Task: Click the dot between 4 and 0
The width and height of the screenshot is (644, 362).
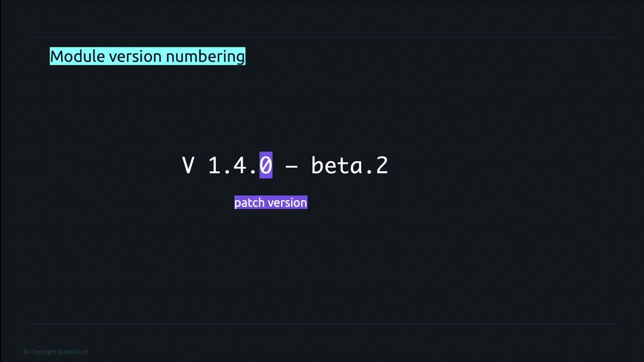Action: (253, 172)
